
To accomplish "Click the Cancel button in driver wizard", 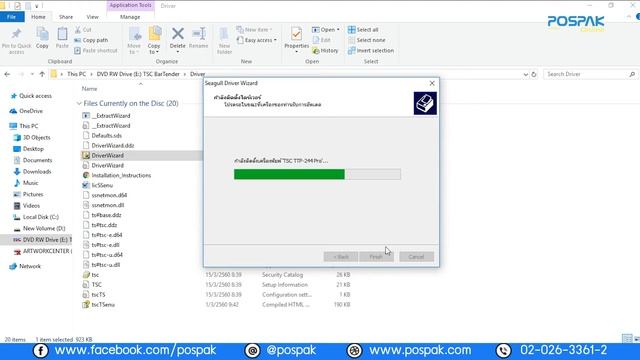I will pyautogui.click(x=416, y=257).
